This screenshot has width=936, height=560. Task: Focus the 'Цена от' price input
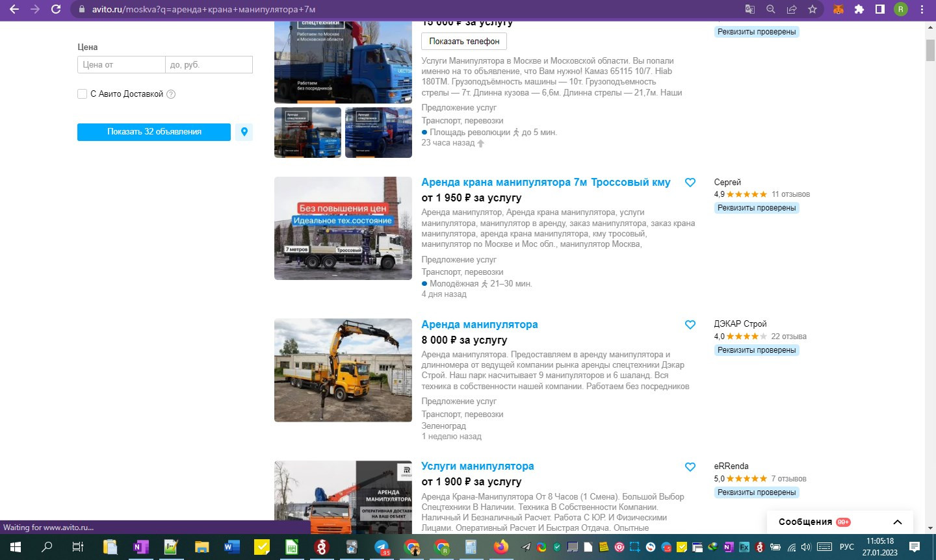click(x=121, y=65)
